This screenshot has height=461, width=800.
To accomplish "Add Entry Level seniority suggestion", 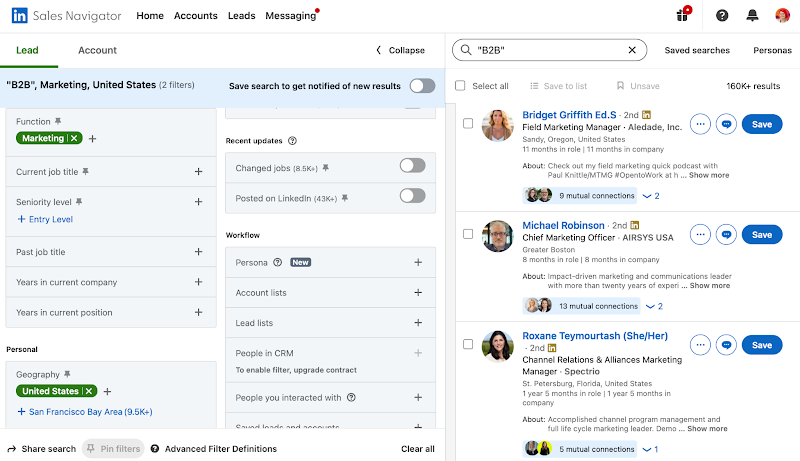I will click(45, 219).
